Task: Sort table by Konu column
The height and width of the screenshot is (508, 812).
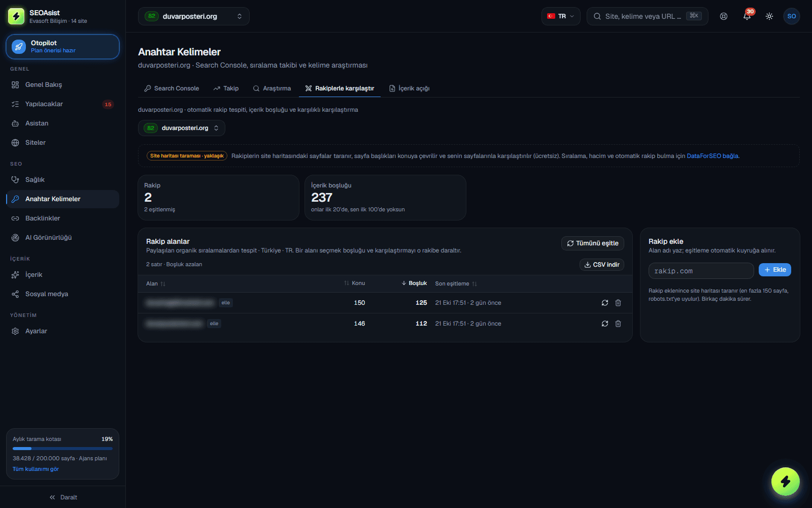Action: [x=355, y=283]
